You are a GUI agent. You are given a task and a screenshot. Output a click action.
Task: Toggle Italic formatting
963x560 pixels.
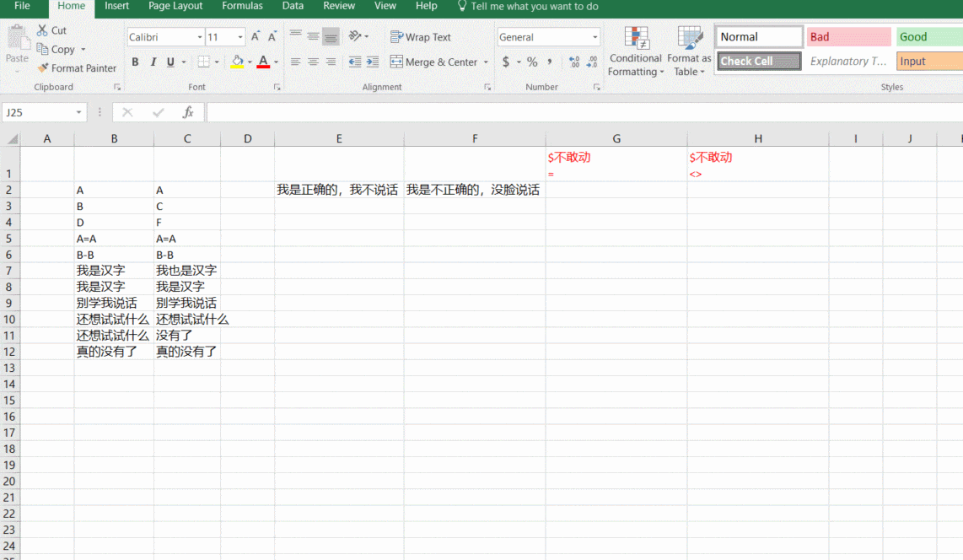[x=153, y=62]
